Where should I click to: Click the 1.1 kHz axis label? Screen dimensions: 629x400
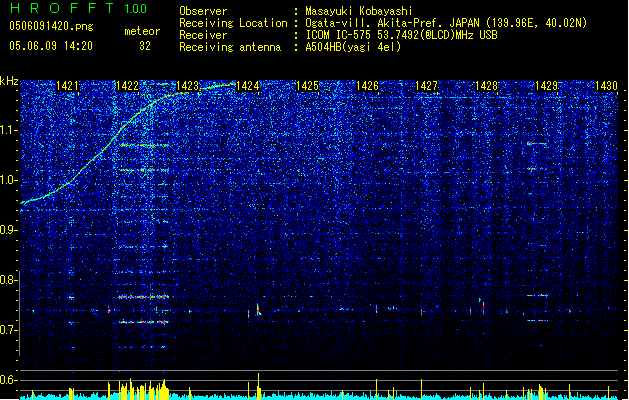(8, 130)
